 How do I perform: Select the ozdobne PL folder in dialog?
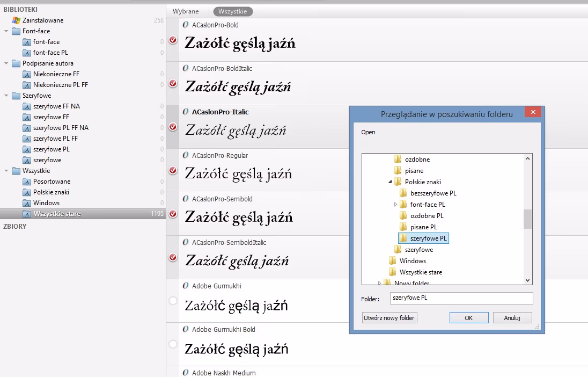tap(427, 215)
